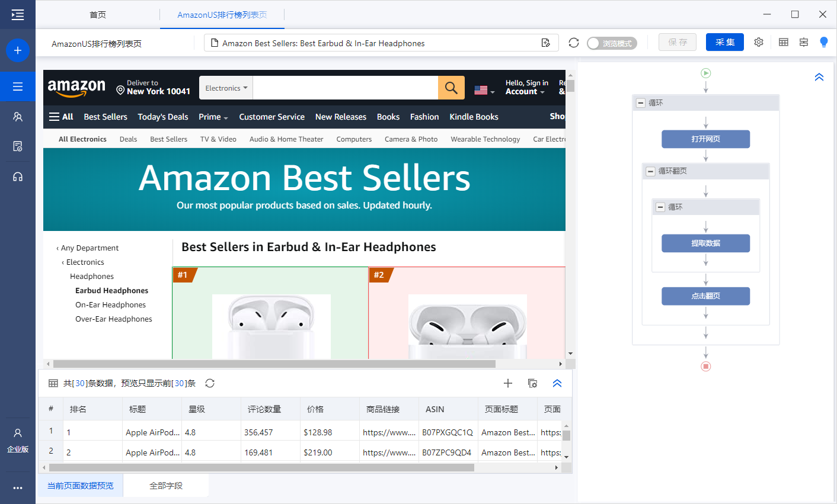The image size is (837, 504).
Task: Collapse the inner 循环 loop block
Action: tap(660, 207)
